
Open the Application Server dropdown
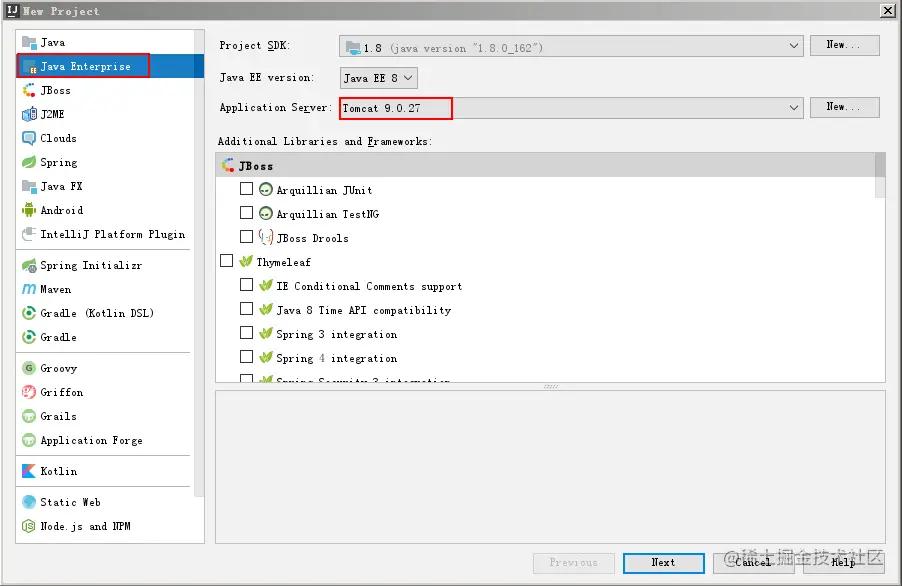[571, 107]
